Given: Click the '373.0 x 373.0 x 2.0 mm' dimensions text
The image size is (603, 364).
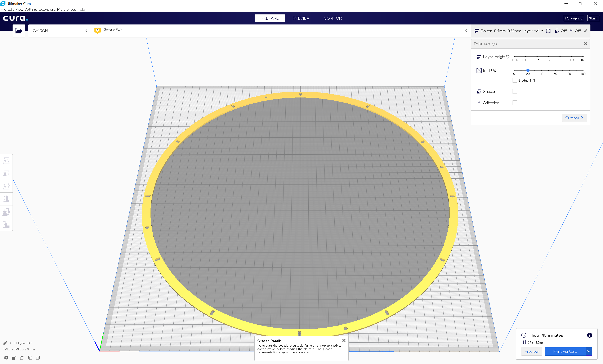Looking at the screenshot, I should point(19,349).
